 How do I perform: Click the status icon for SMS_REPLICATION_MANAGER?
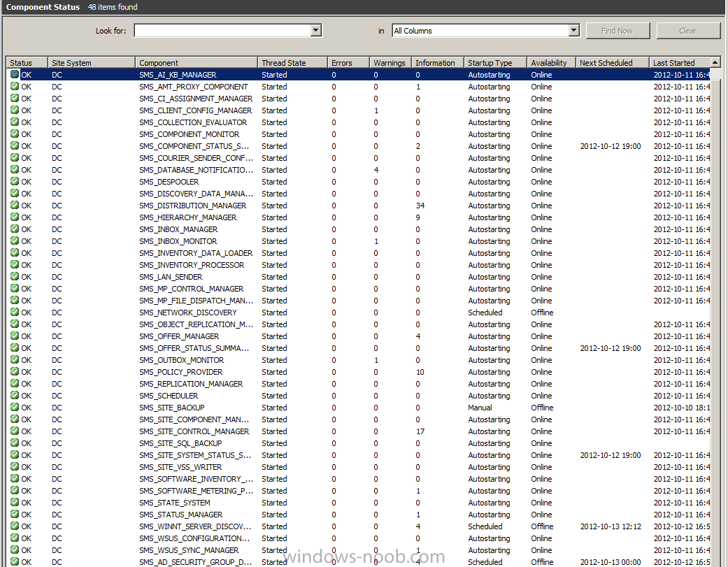pos(15,383)
